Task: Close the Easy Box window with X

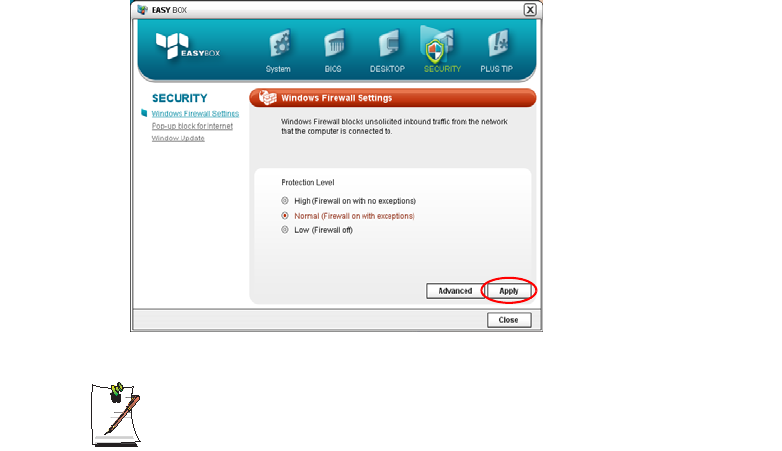Action: (x=530, y=9)
